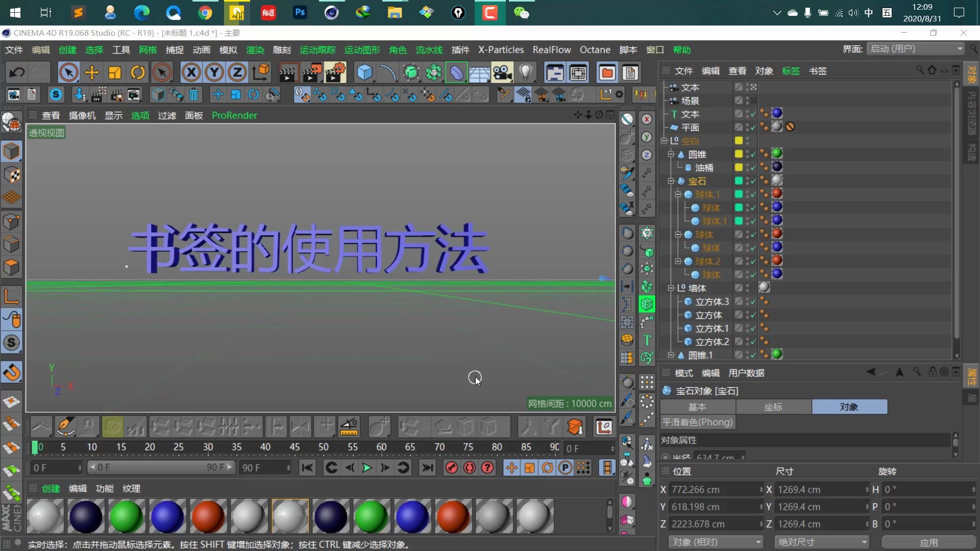980x551 pixels.
Task: Switch to the 坐标 tab in attributes
Action: coord(773,407)
